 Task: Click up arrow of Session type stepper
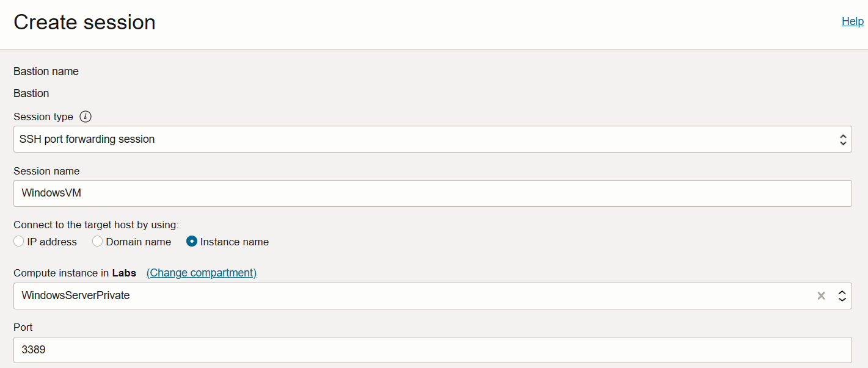tap(844, 135)
